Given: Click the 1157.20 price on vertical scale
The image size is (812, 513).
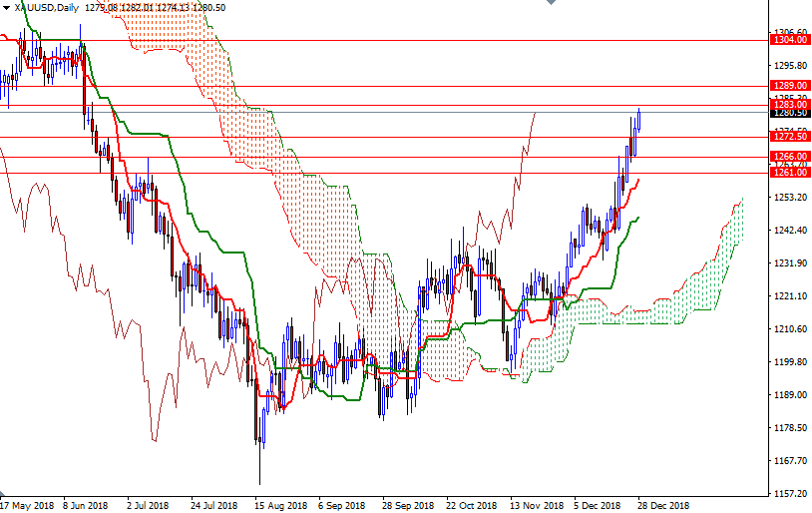Looking at the screenshot, I should [790, 494].
